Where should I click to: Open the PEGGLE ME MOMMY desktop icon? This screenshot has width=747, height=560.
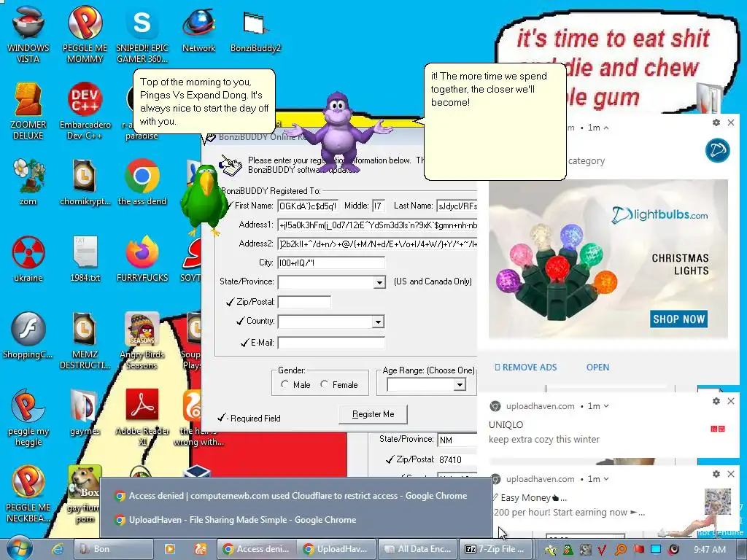(x=85, y=34)
